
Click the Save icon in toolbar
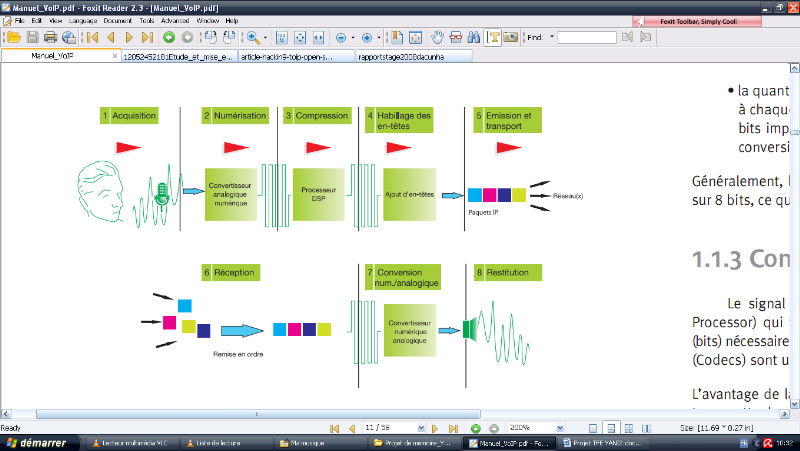pyautogui.click(x=32, y=37)
